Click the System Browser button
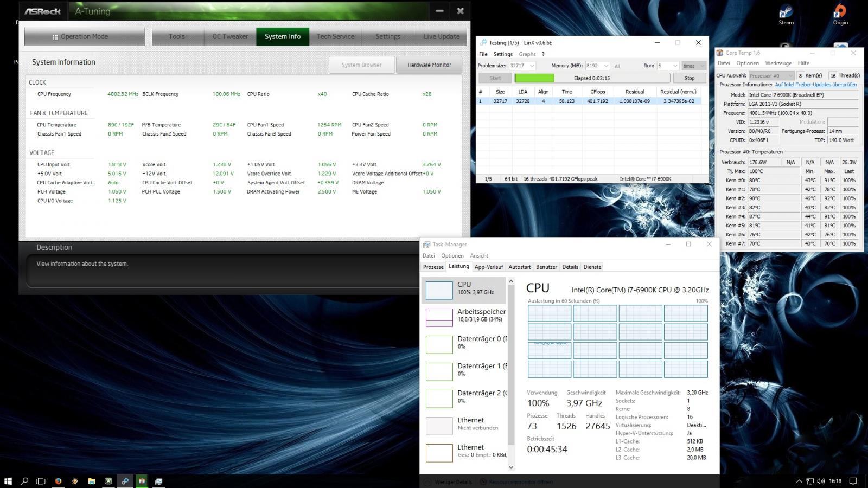 362,65
